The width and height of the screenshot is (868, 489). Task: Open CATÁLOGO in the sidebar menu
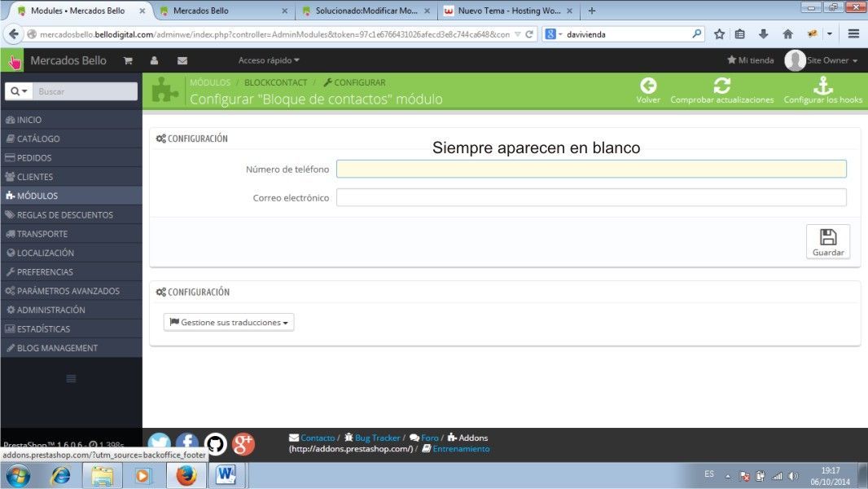71,139
